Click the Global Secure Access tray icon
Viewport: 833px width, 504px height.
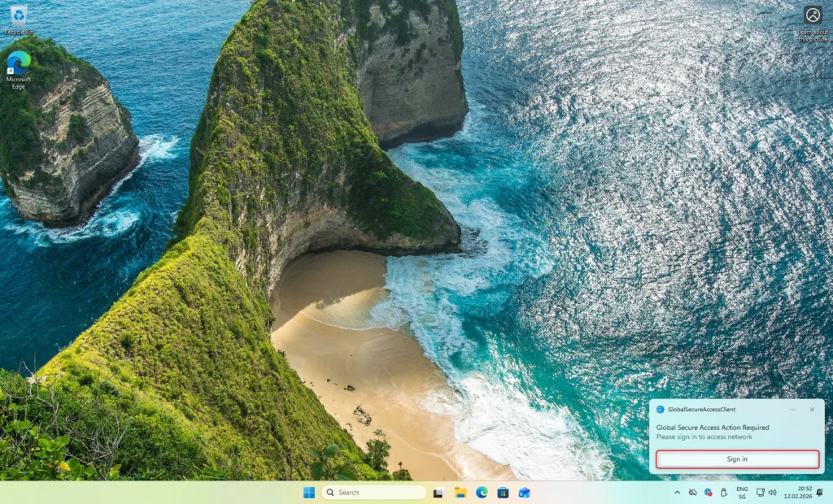point(709,493)
